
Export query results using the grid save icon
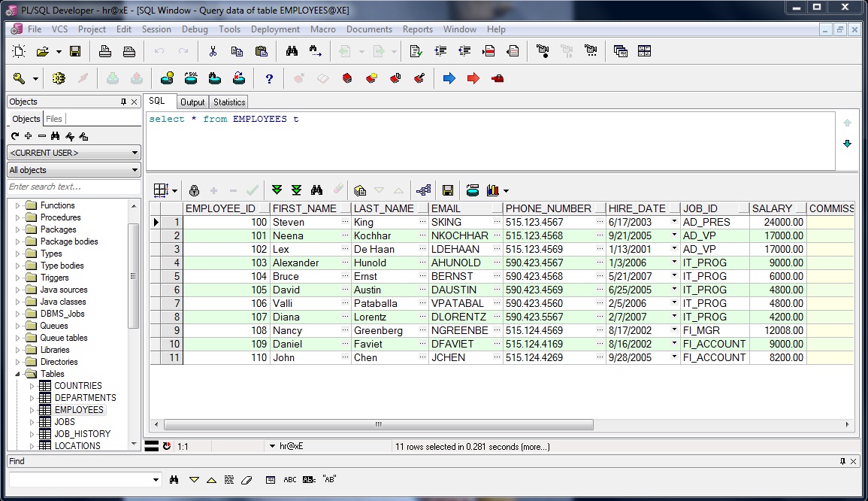[x=448, y=190]
